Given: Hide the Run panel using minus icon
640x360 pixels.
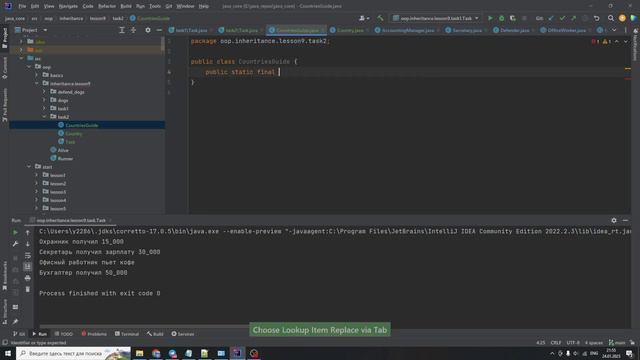Looking at the screenshot, I should coord(625,220).
